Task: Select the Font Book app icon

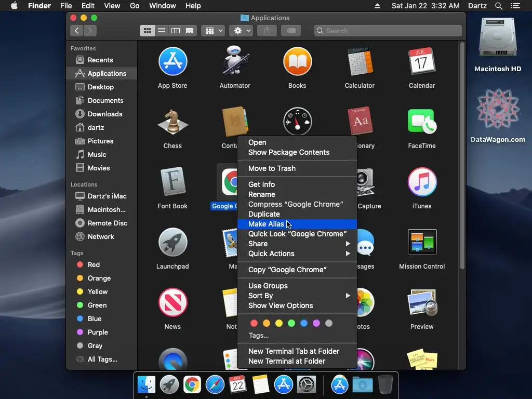Action: click(172, 182)
